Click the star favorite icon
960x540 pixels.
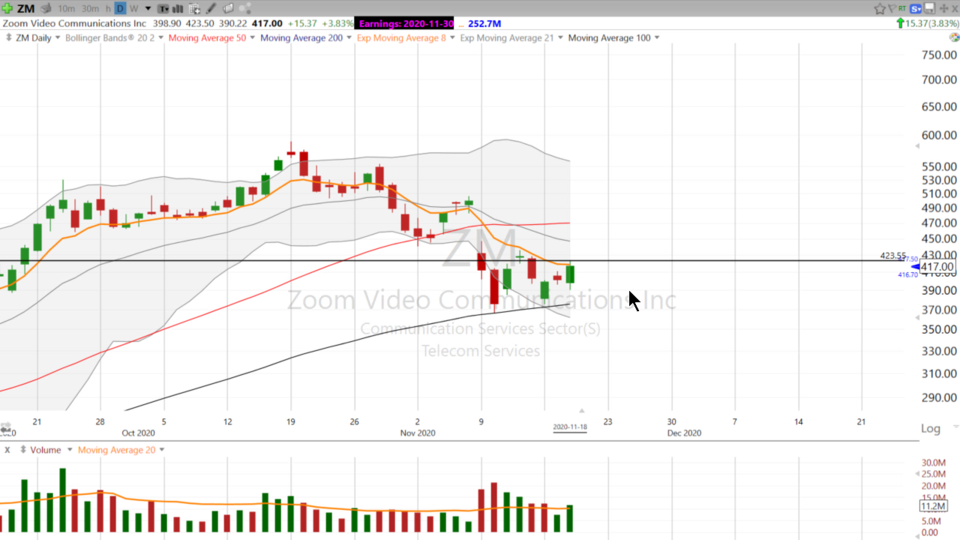click(x=880, y=9)
